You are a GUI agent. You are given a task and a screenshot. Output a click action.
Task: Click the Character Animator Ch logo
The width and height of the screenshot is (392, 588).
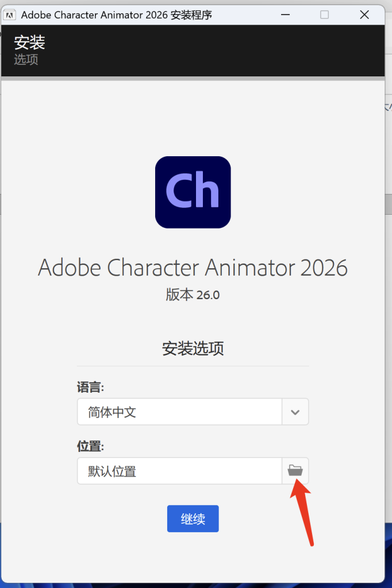coord(193,192)
